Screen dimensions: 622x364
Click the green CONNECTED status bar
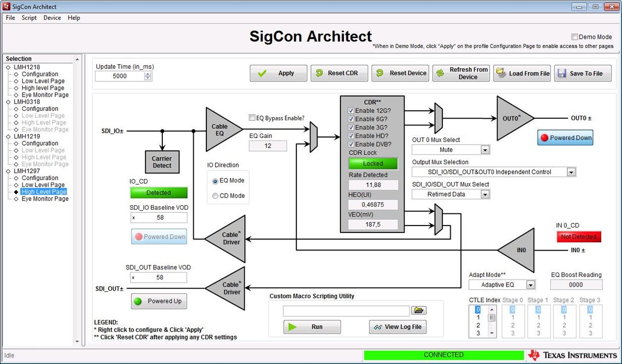(x=443, y=355)
